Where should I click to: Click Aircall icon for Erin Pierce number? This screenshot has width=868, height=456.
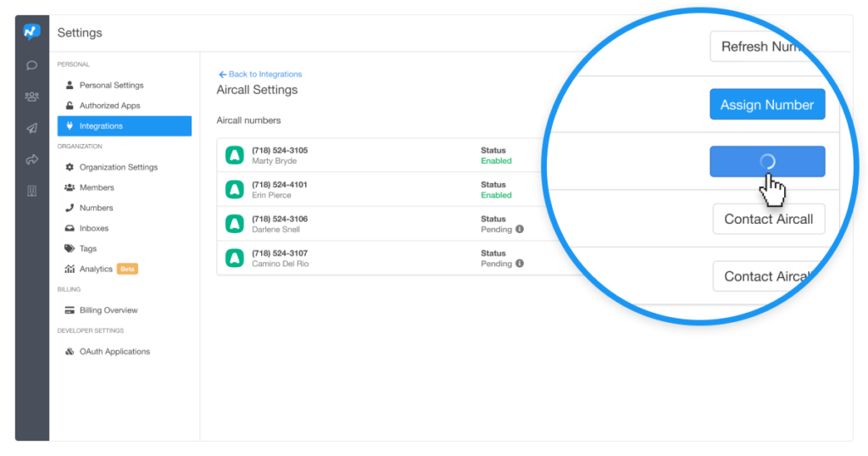click(235, 190)
